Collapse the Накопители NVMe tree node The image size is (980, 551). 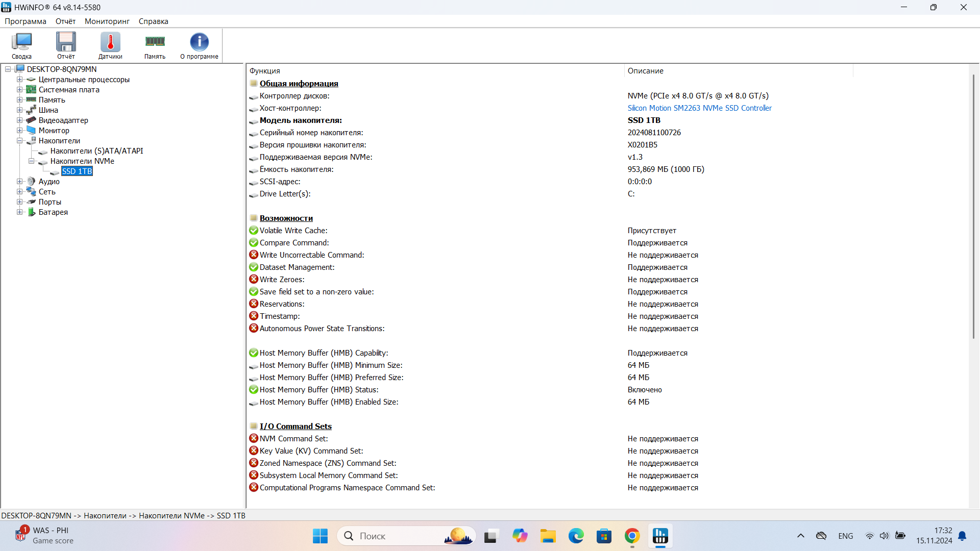click(x=31, y=161)
